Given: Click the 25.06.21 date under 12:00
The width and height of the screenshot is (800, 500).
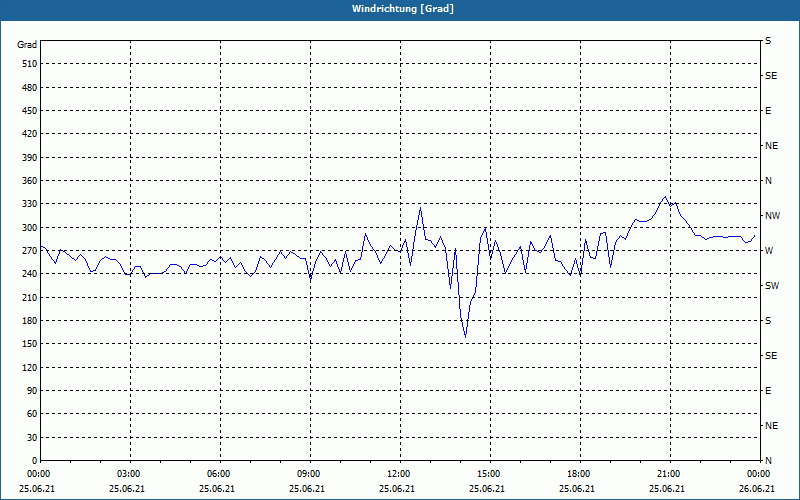Looking at the screenshot, I should (397, 489).
